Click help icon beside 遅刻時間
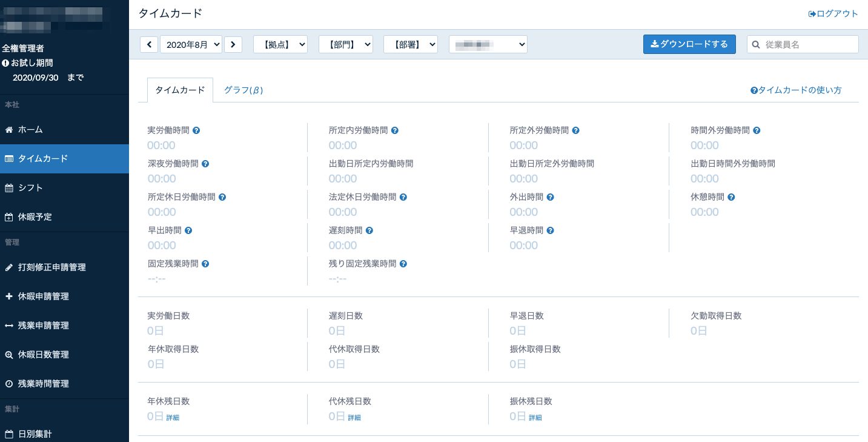868x442 pixels. pyautogui.click(x=369, y=230)
